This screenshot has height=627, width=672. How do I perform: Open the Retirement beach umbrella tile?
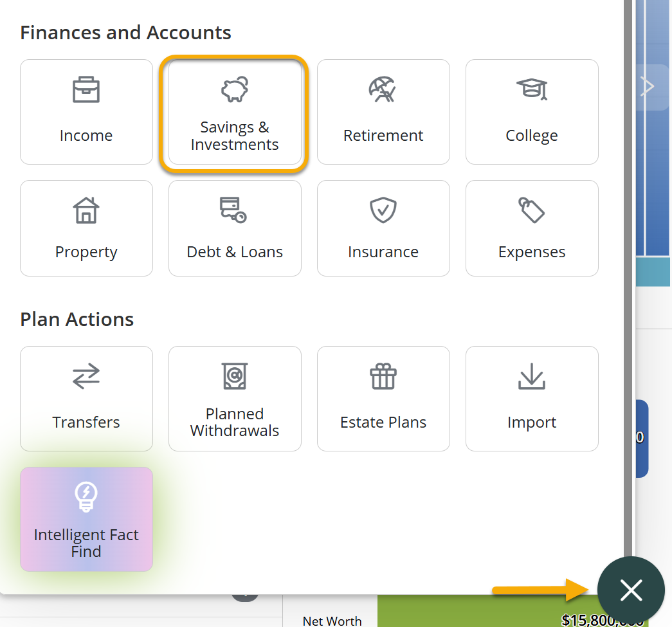(383, 112)
